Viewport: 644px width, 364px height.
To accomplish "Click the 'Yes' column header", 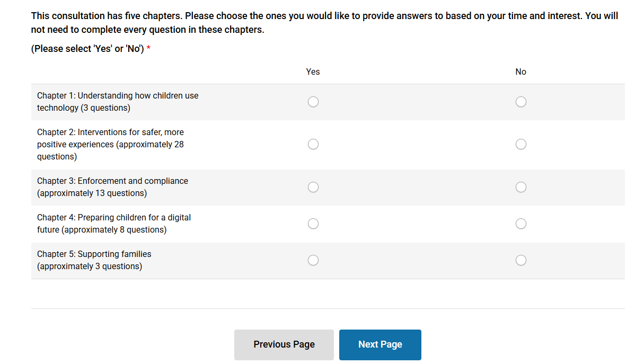I will (313, 72).
